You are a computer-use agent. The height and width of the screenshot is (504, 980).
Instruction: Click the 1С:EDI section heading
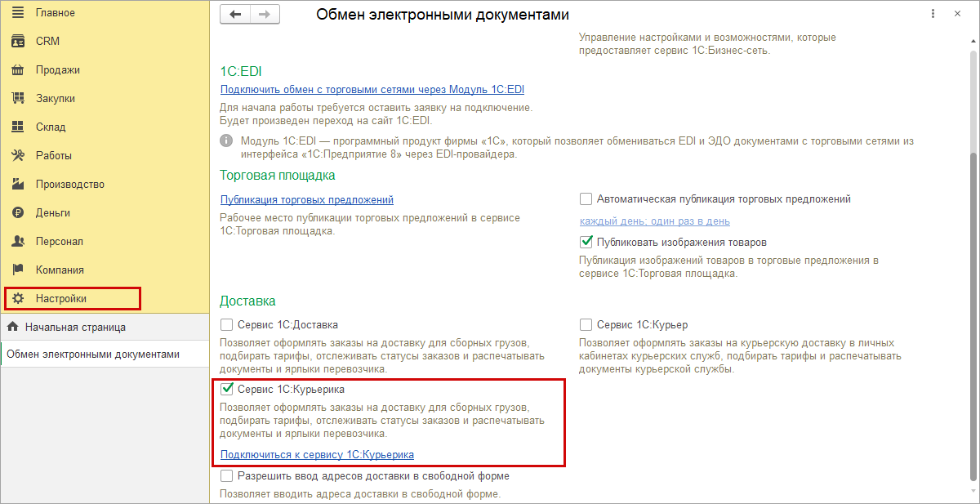(x=241, y=71)
